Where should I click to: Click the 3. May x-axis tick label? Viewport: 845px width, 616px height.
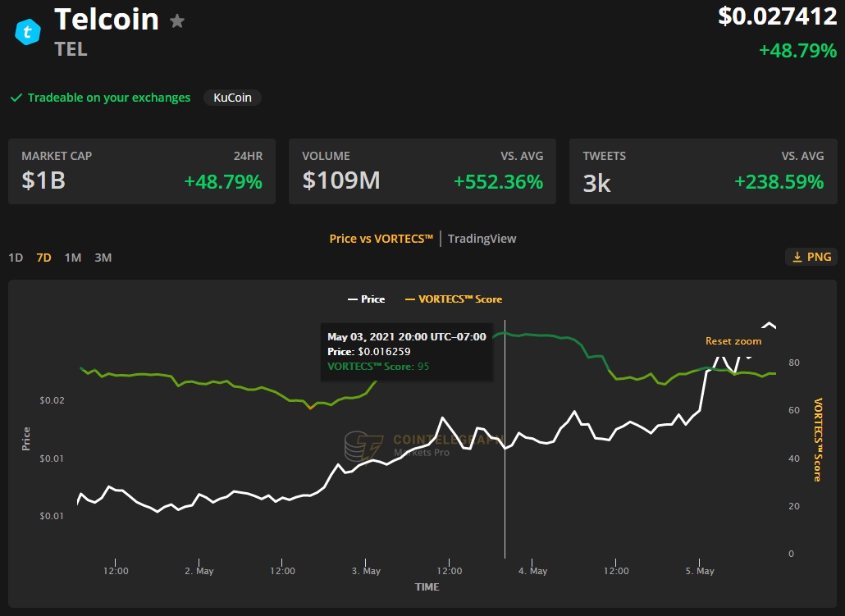tap(366, 571)
